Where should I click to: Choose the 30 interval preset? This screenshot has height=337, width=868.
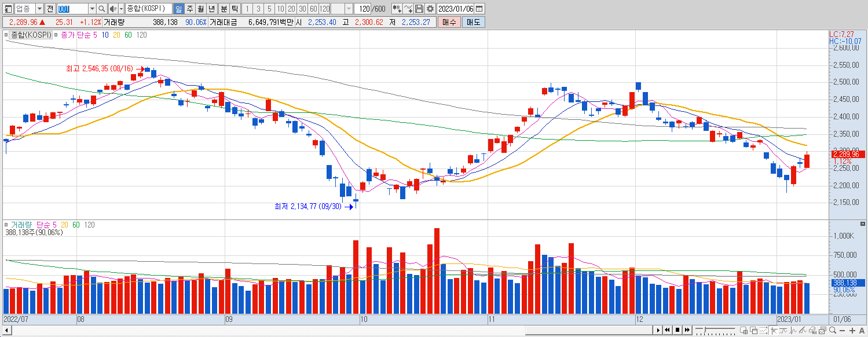302,9
